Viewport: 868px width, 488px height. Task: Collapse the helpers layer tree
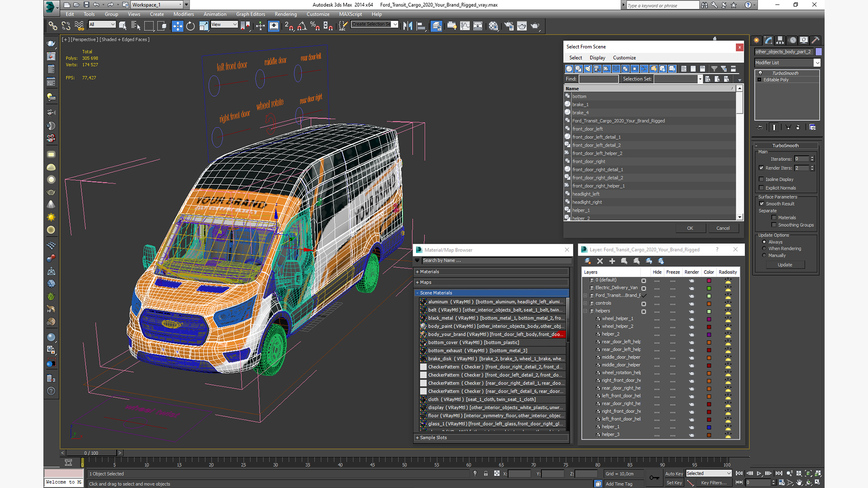(x=585, y=311)
